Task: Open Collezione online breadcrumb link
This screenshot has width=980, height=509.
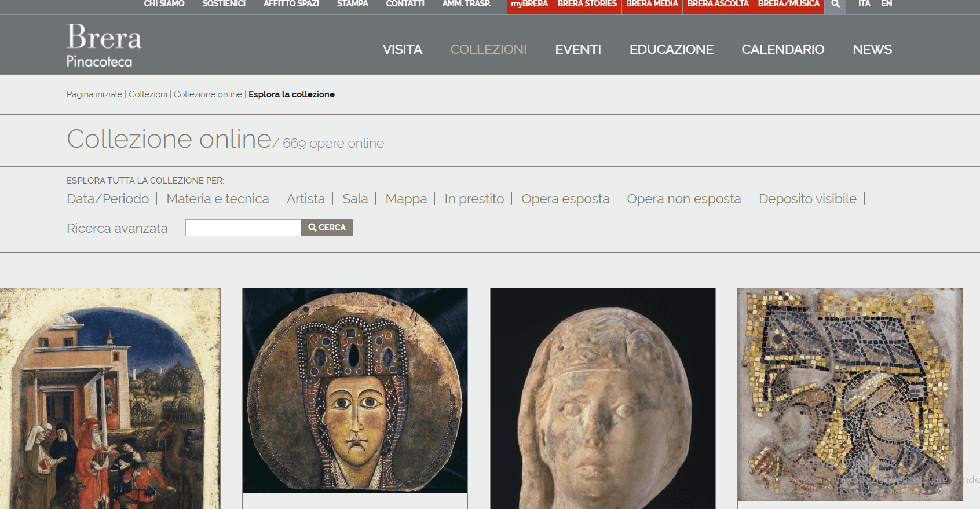Action: 208,94
